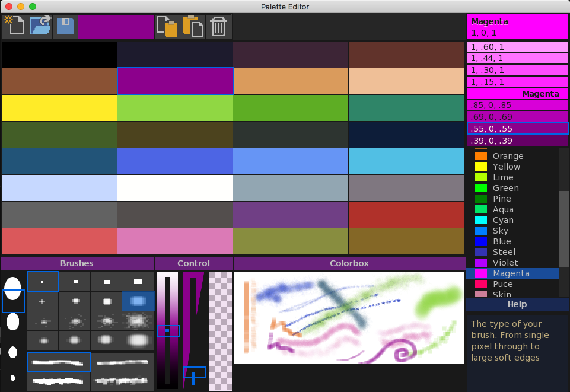Click the Colorbox panel header
The width and height of the screenshot is (570, 392).
click(349, 263)
